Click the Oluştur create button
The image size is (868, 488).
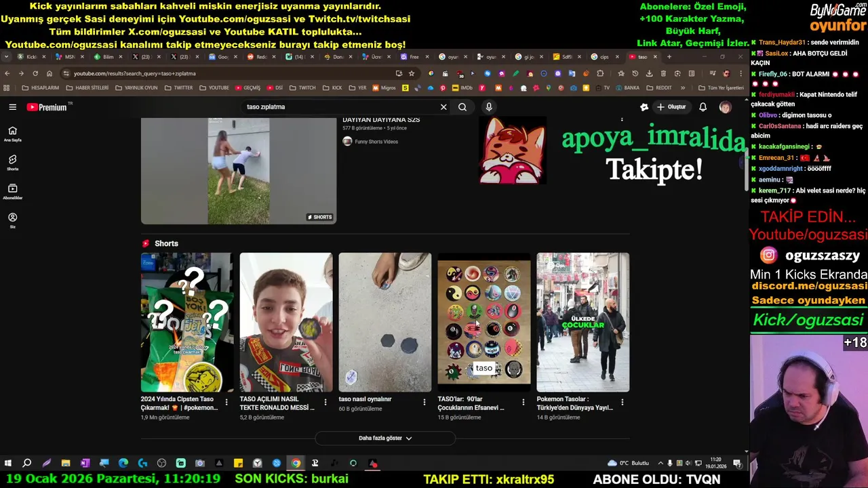tap(671, 107)
